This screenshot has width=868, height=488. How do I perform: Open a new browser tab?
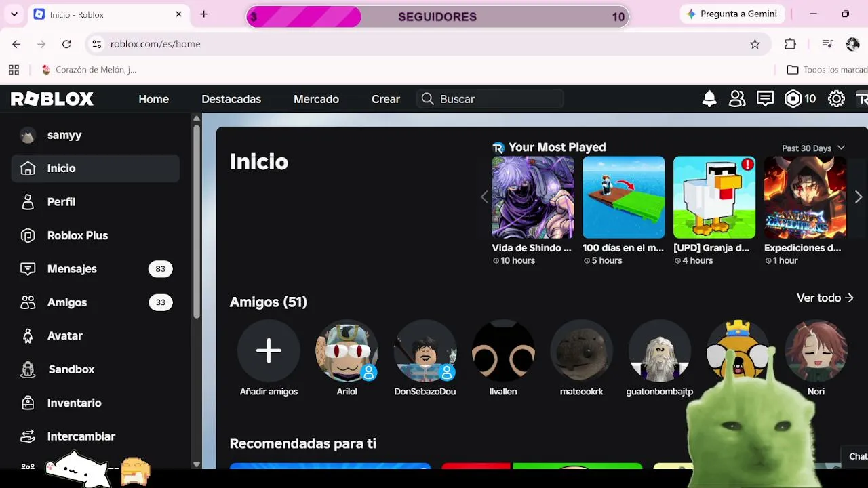pyautogui.click(x=203, y=14)
